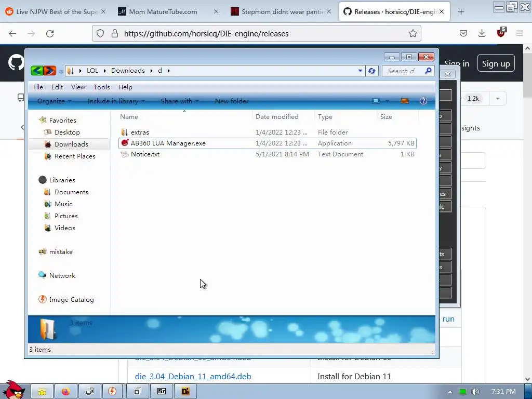Click the Libraries icon in navigation pane
The height and width of the screenshot is (399, 532).
pyautogui.click(x=43, y=180)
